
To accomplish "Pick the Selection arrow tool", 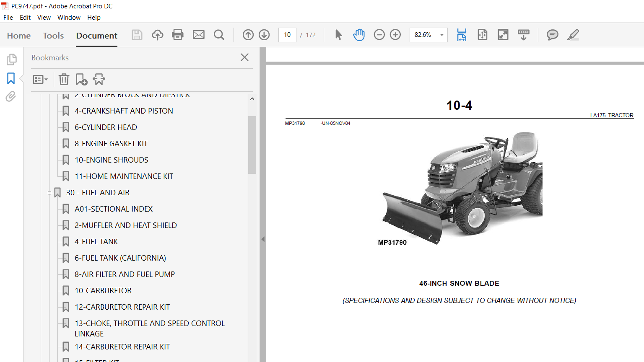I will click(338, 35).
